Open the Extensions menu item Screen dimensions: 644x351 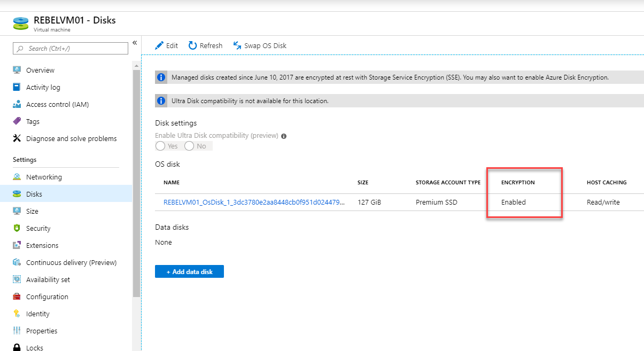[42, 245]
